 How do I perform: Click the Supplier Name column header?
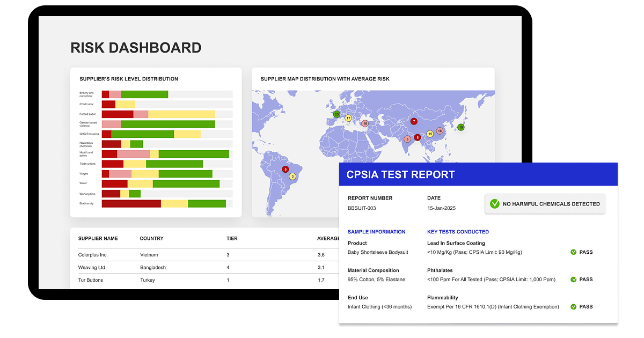click(98, 238)
